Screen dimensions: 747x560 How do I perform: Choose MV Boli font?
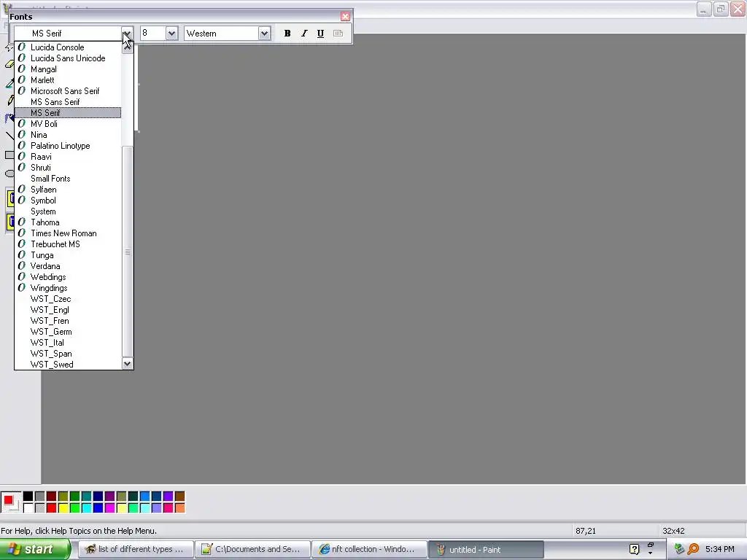click(x=68, y=124)
